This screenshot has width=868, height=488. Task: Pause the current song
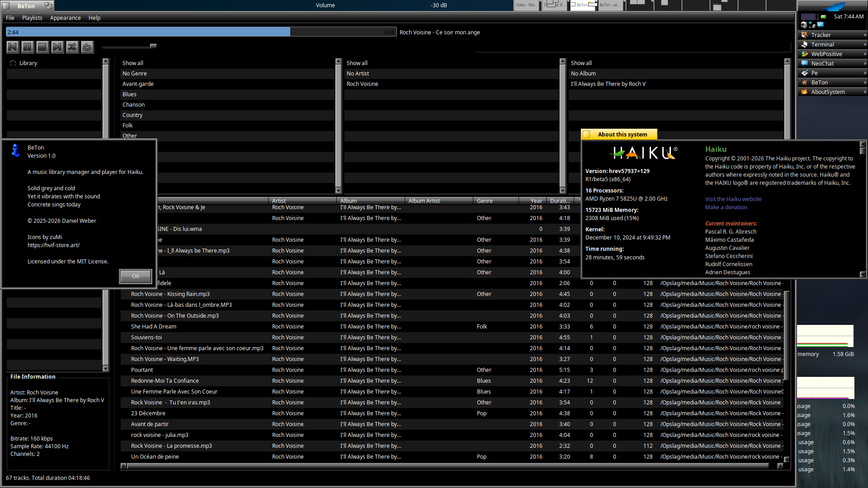(x=28, y=47)
